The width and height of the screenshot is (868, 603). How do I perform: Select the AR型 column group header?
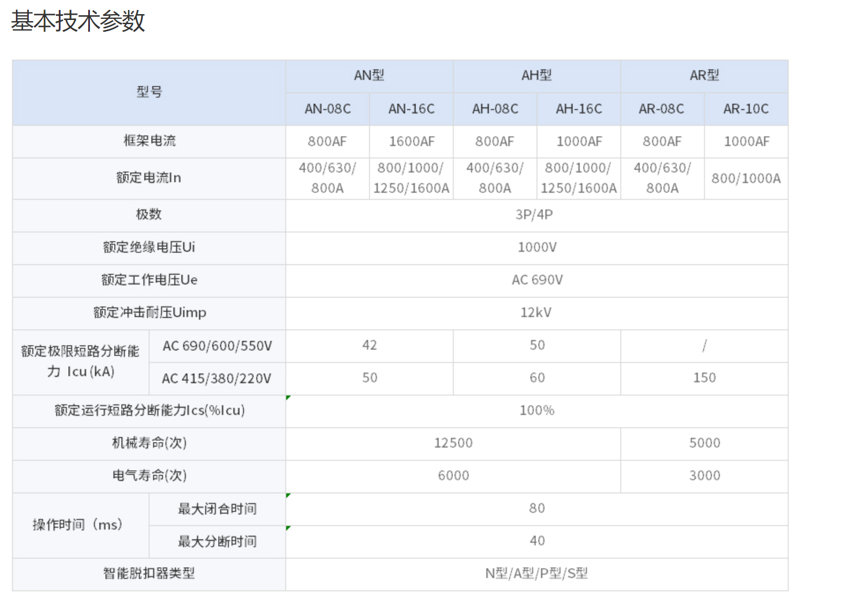[x=704, y=75]
